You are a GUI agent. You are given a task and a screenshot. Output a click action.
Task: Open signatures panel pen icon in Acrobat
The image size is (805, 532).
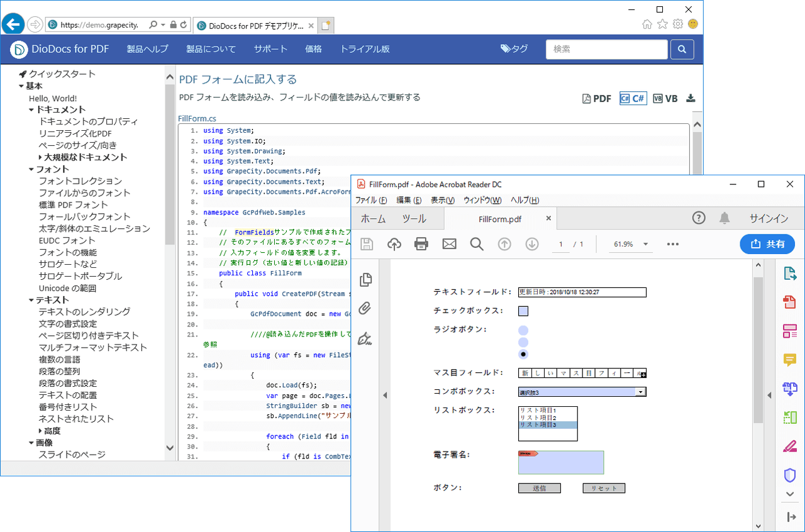click(365, 339)
